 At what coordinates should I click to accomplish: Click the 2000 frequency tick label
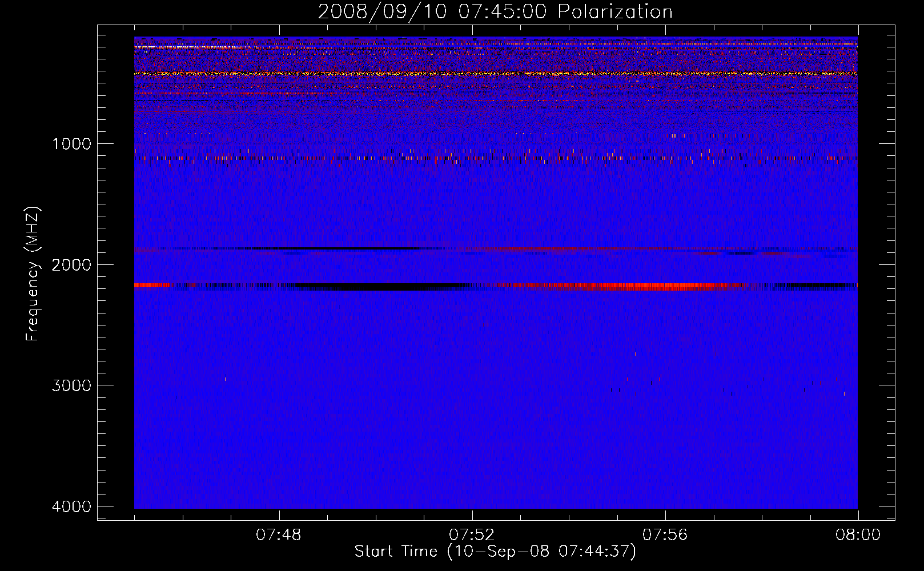[71, 265]
